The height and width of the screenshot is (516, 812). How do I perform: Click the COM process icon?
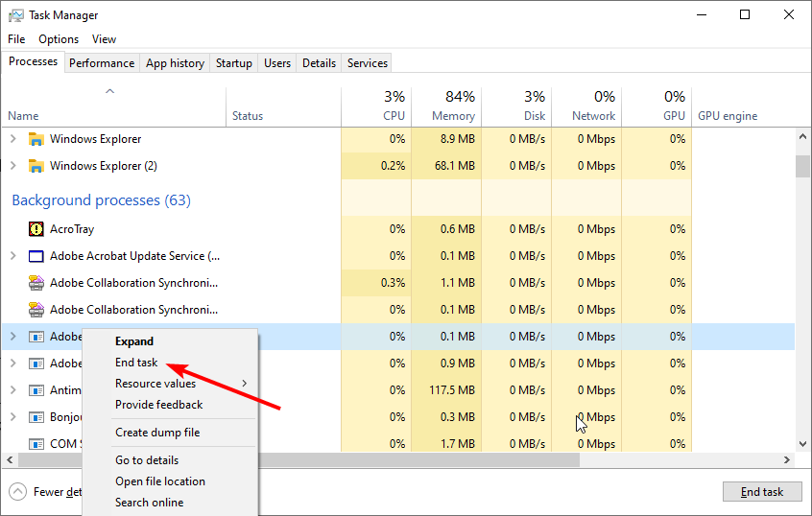36,444
